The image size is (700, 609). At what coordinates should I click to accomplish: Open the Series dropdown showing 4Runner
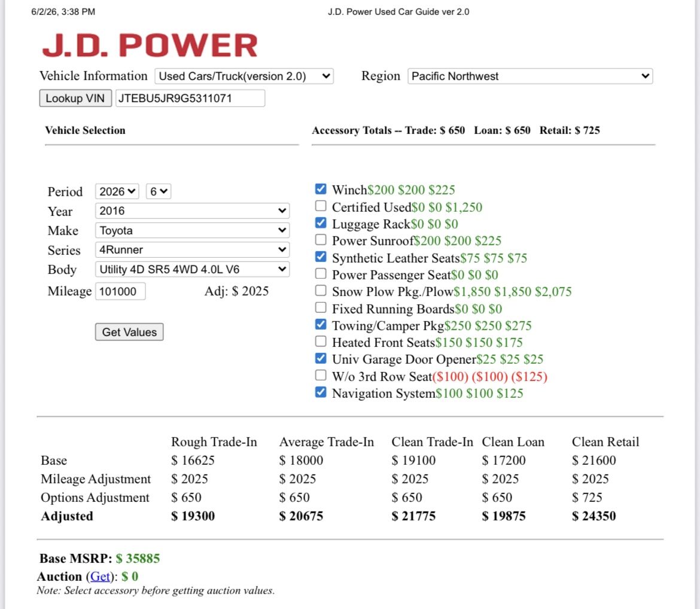[193, 249]
